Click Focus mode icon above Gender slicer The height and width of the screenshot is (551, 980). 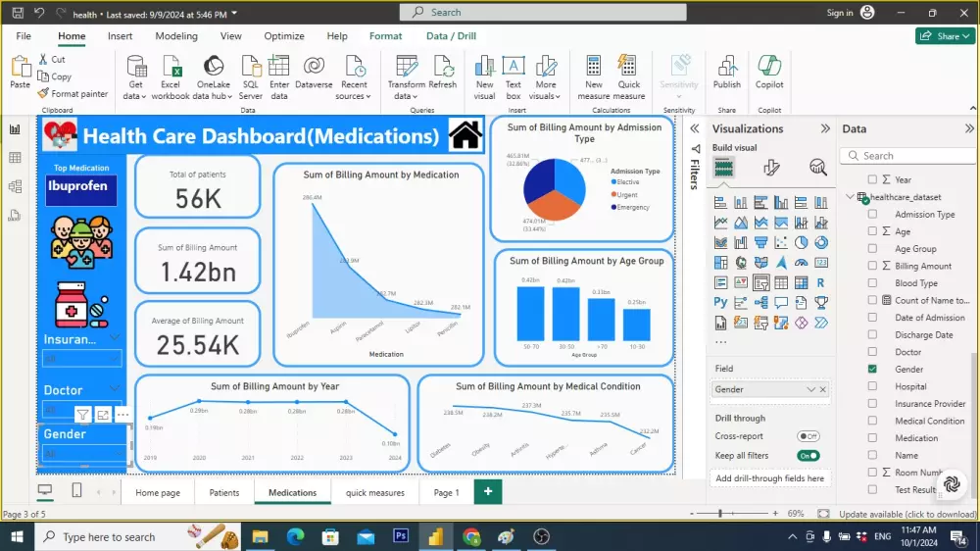(103, 415)
